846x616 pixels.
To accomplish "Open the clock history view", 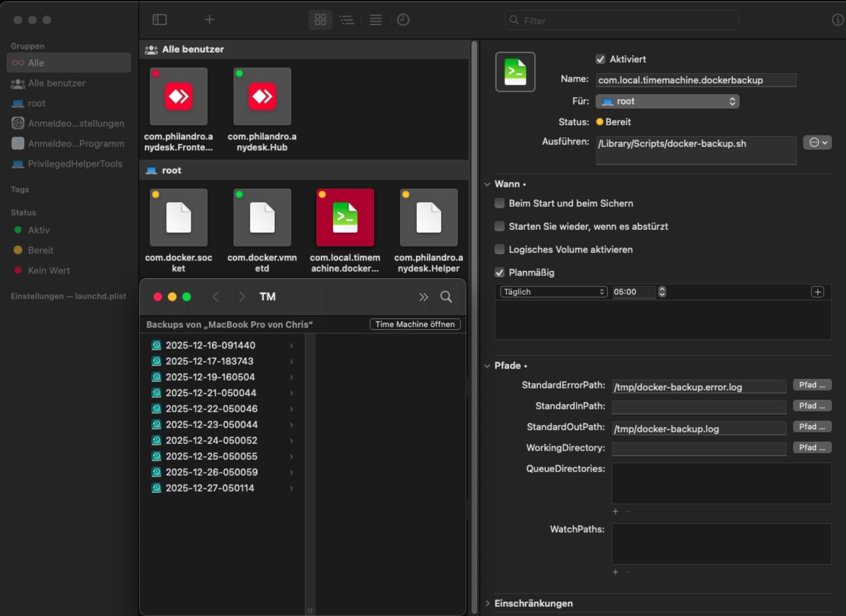I will coord(403,20).
